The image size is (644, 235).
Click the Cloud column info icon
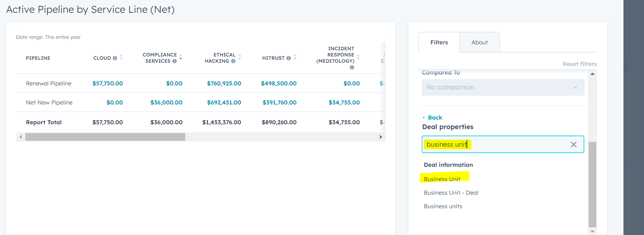pyautogui.click(x=115, y=58)
